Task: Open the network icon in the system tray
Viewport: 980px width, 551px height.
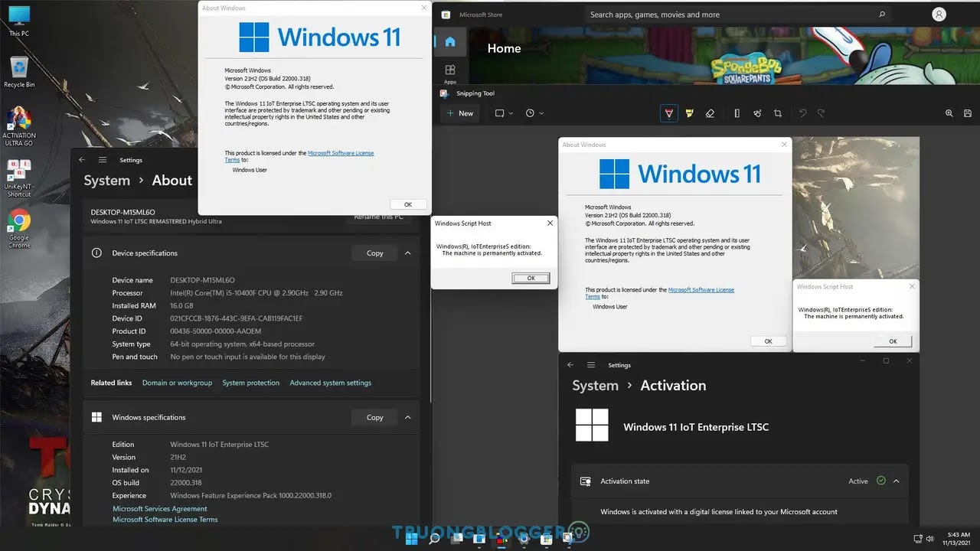Action: pos(918,539)
